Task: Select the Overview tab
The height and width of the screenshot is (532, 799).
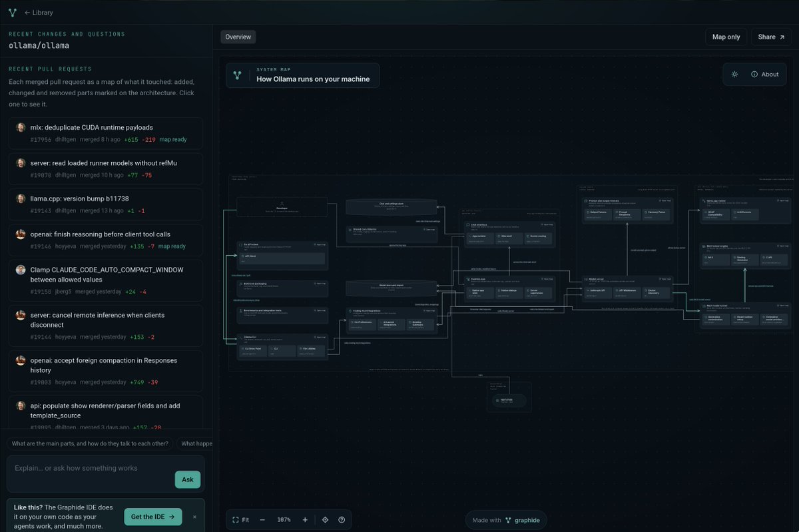Action: pos(238,37)
